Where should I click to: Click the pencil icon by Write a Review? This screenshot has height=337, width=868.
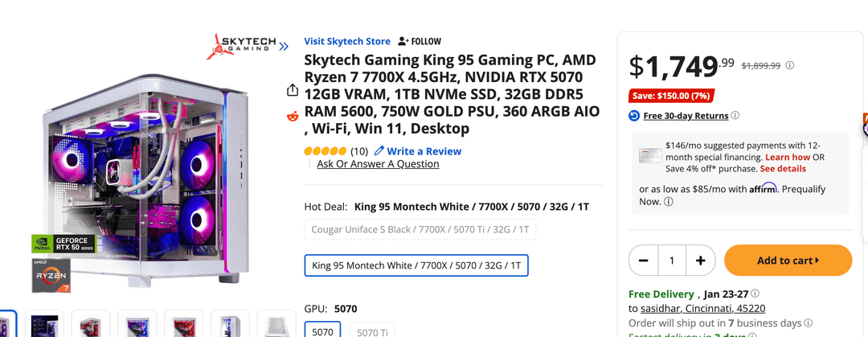tap(379, 151)
